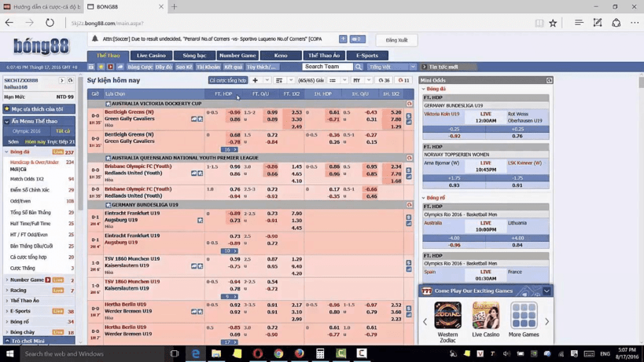Click the Đăng Xuất logout button

[x=396, y=39]
